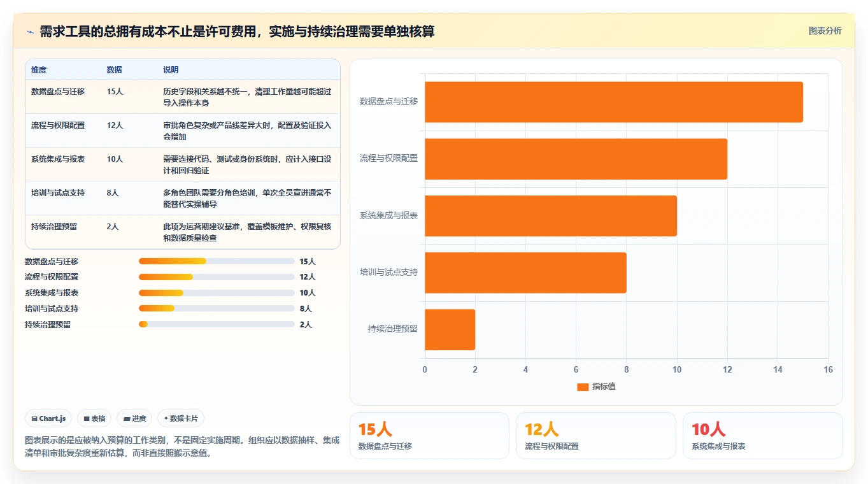This screenshot has height=484, width=868.
Task: Click 8人 value beside progress bar
Action: 306,309
